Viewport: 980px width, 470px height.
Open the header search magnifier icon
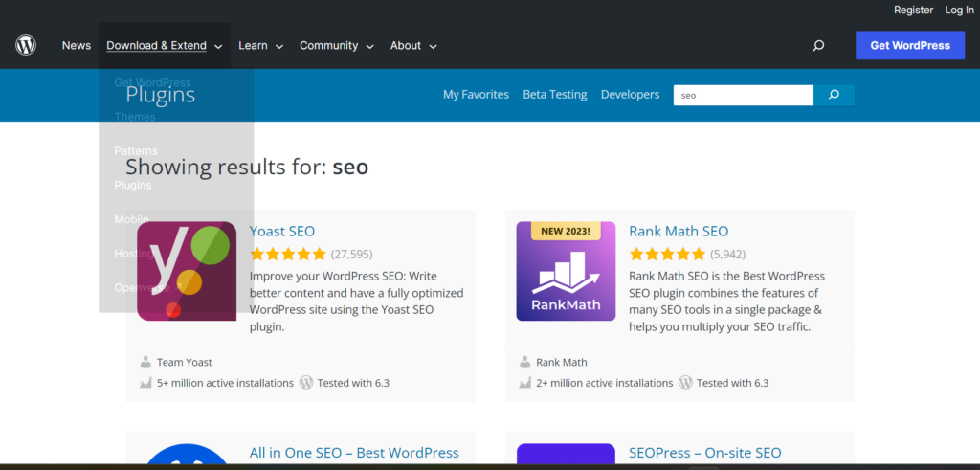coord(818,46)
